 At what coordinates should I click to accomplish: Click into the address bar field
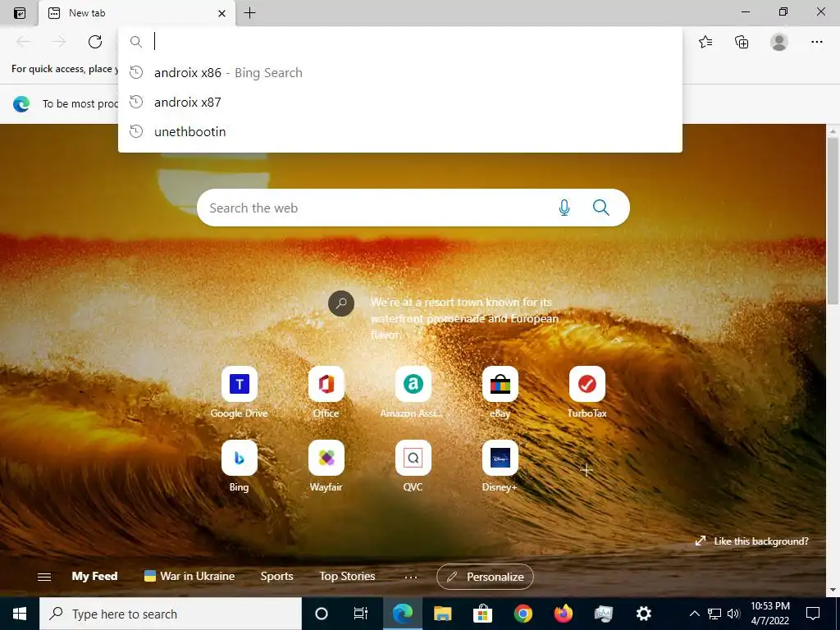click(399, 41)
